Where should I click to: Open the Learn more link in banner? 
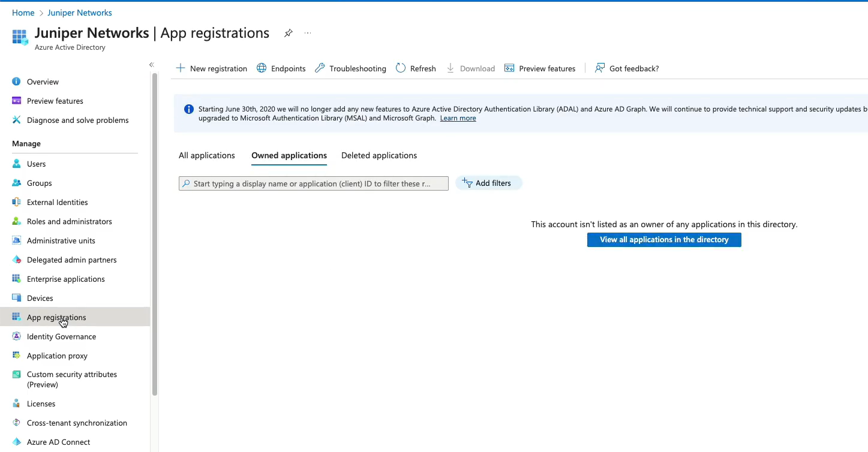(458, 118)
